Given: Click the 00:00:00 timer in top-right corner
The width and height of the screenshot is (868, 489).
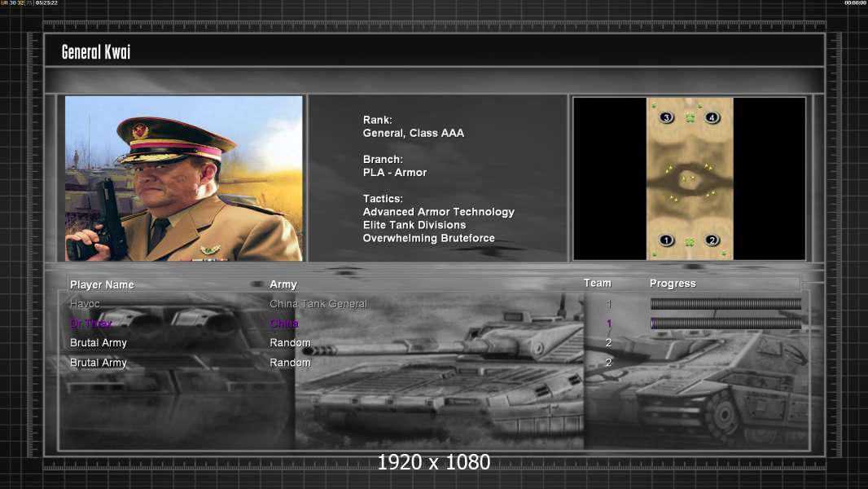Looking at the screenshot, I should (855, 2).
